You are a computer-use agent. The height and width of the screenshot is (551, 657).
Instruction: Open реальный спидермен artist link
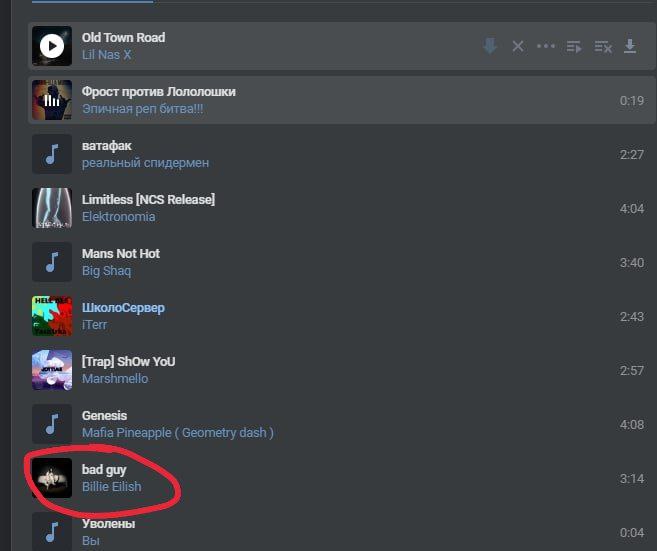click(145, 163)
